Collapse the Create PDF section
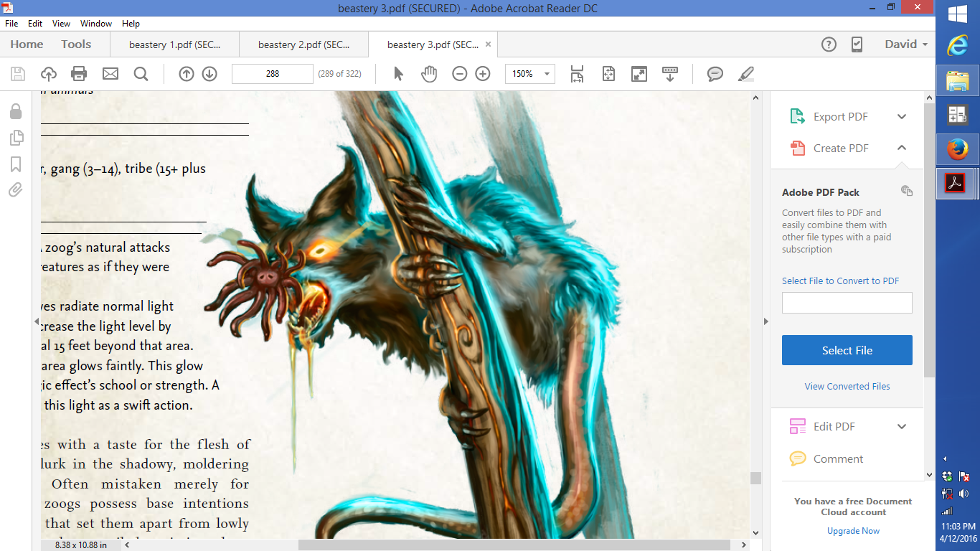Image resolution: width=980 pixels, height=551 pixels. pyautogui.click(x=902, y=148)
